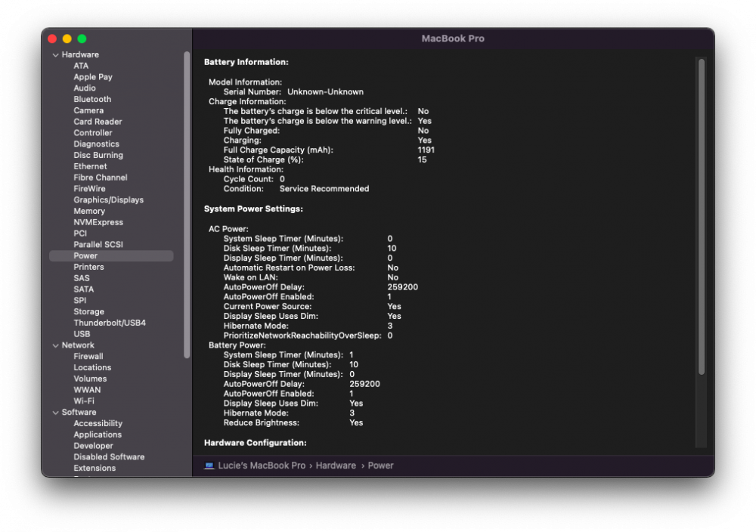
Task: Select WWAN under Network
Action: click(87, 390)
